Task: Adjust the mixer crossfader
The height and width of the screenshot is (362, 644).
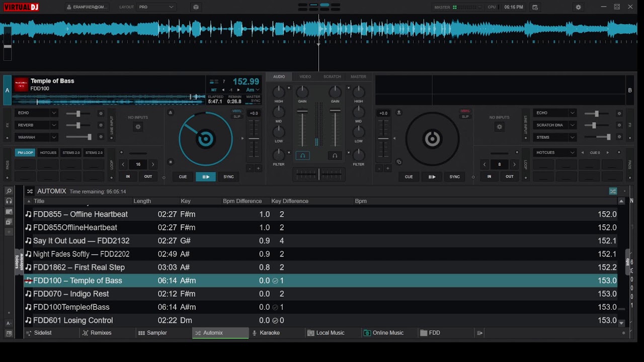Action: tap(318, 174)
